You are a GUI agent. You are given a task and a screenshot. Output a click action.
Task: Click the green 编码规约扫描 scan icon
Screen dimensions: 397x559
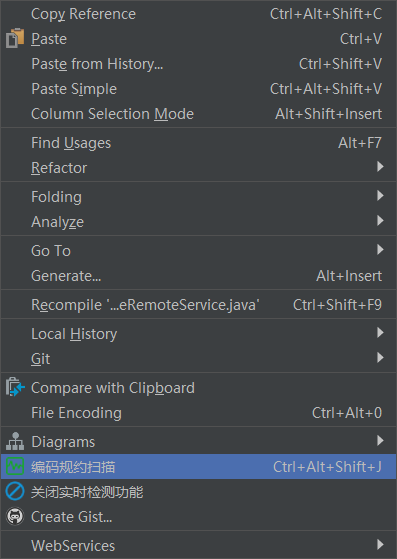[15, 466]
